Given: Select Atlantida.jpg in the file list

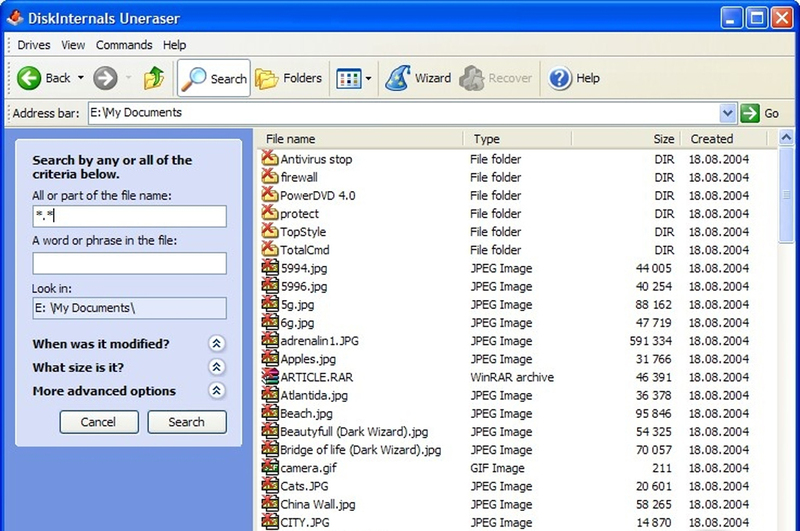Looking at the screenshot, I should point(314,395).
